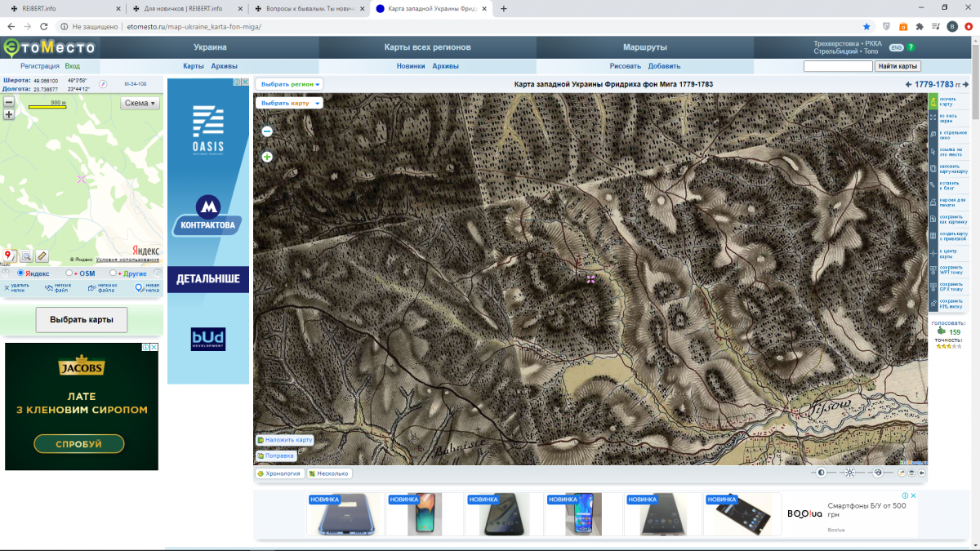Click the ЭтоМесто site logo
Viewport: 980px width, 551px height.
coord(49,47)
